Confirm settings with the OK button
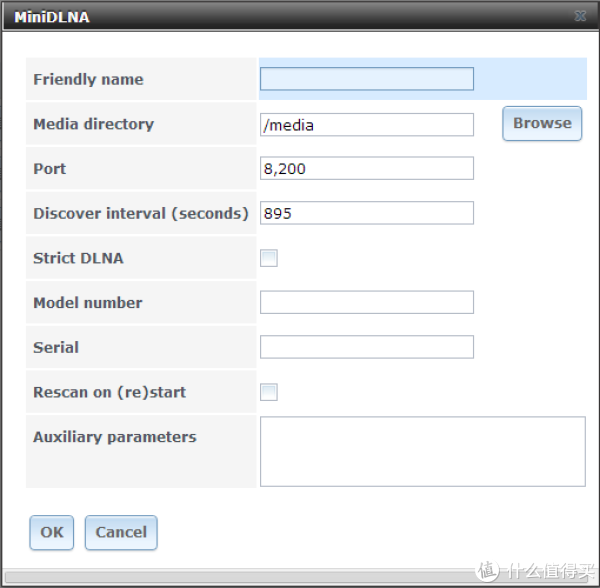 [52, 532]
